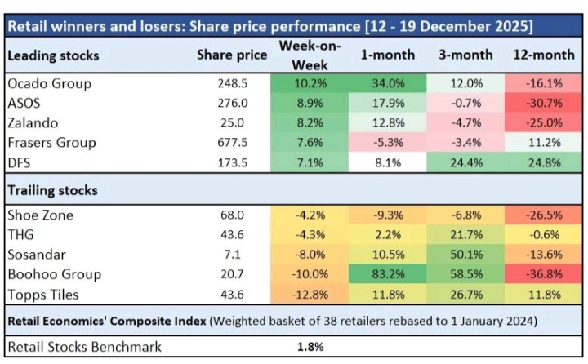Click the Week-on-Week column header
588x364 pixels.
[310, 55]
